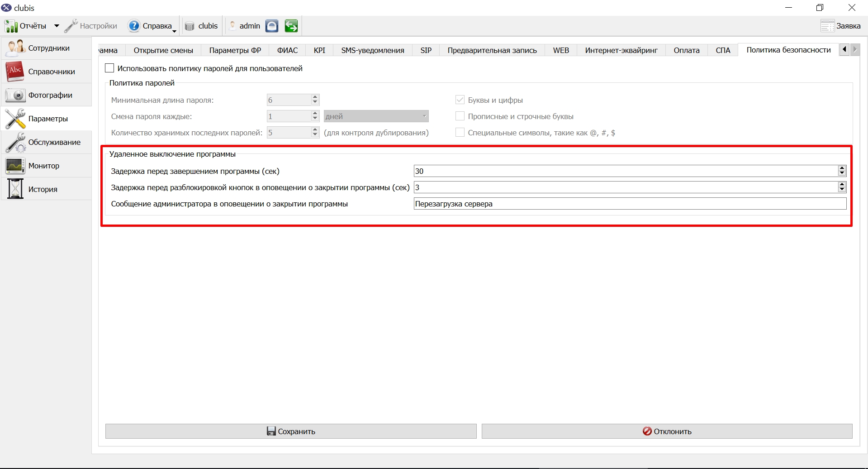Image resolution: width=868 pixels, height=469 pixels.
Task: Click the green arrows icon beside admin
Action: pos(291,26)
